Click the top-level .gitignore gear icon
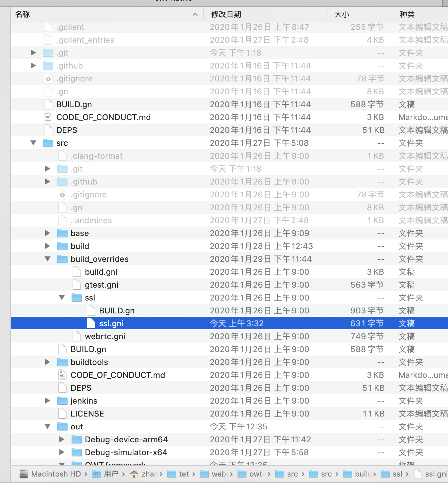This screenshot has height=483, width=448. pyautogui.click(x=48, y=79)
